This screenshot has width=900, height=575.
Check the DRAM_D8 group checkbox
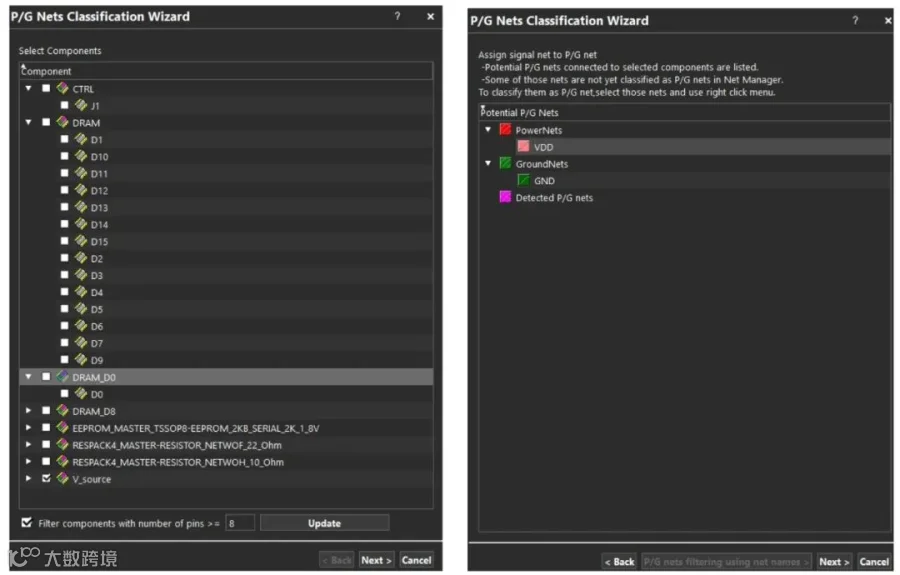46,410
